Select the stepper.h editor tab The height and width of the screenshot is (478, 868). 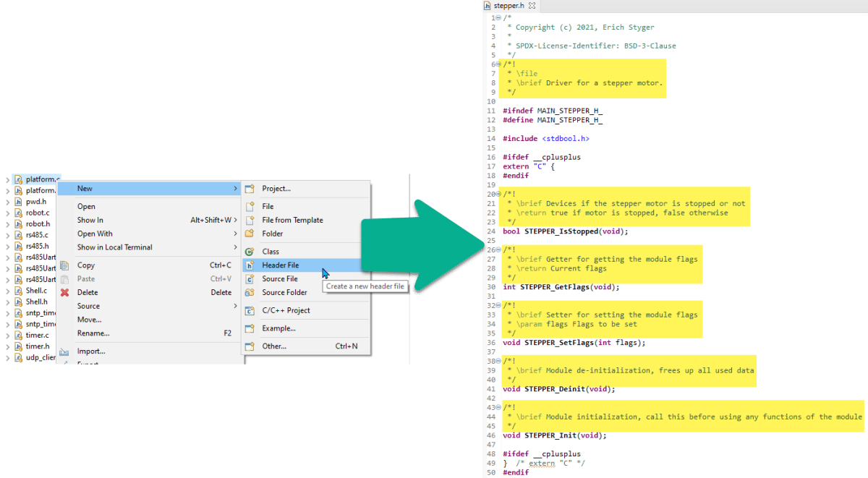point(509,6)
